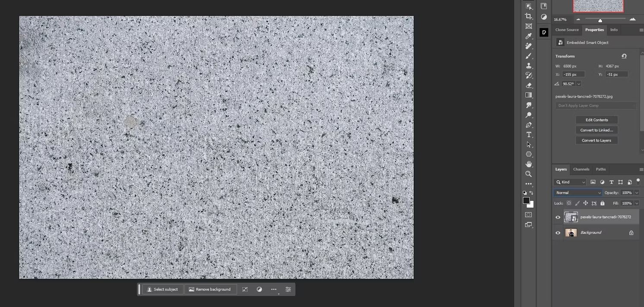Click the Convert to Linked button
This screenshot has height=307, width=644.
(597, 130)
